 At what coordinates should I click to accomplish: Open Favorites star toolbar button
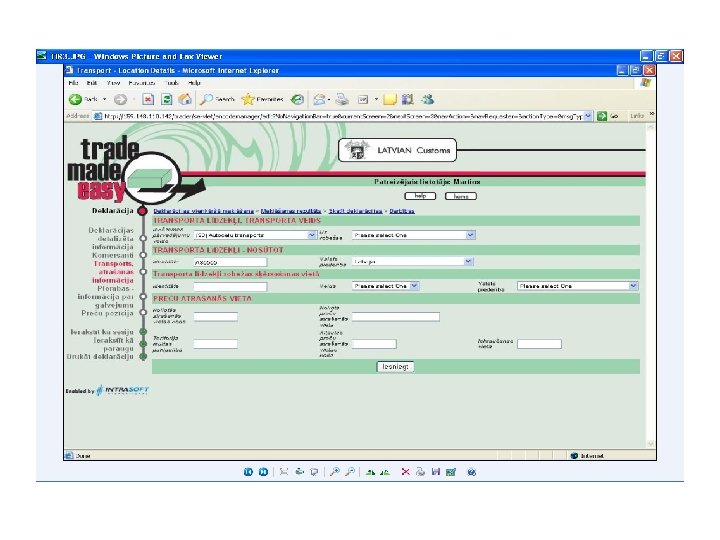[263, 99]
